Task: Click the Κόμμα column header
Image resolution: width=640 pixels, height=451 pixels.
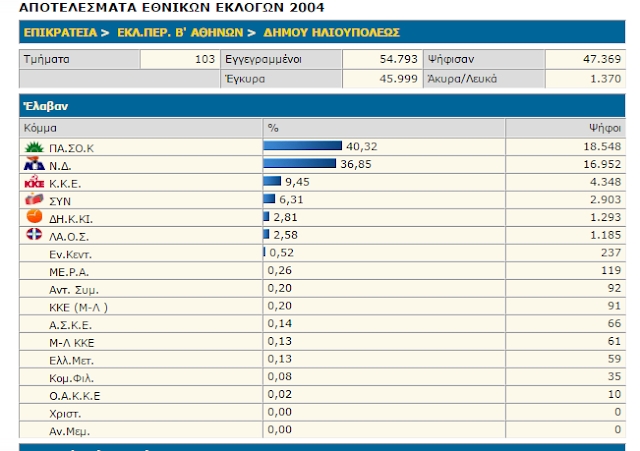Action: point(40,128)
